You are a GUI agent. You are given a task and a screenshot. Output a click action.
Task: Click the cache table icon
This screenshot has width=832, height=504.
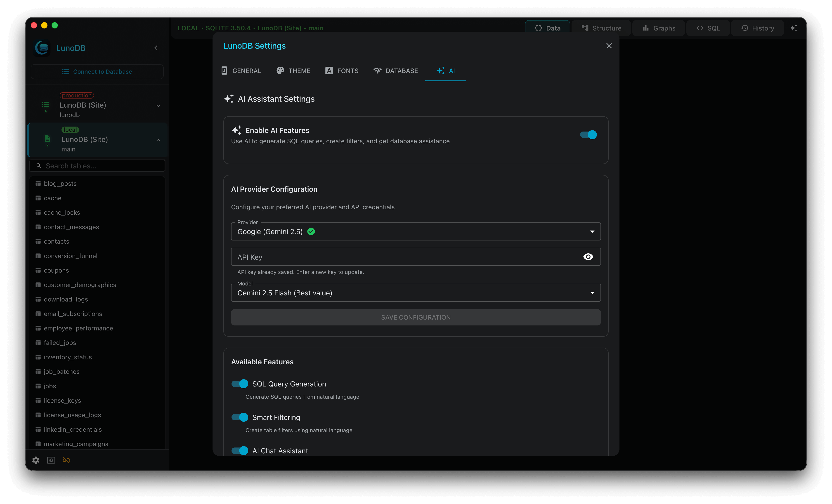click(38, 198)
